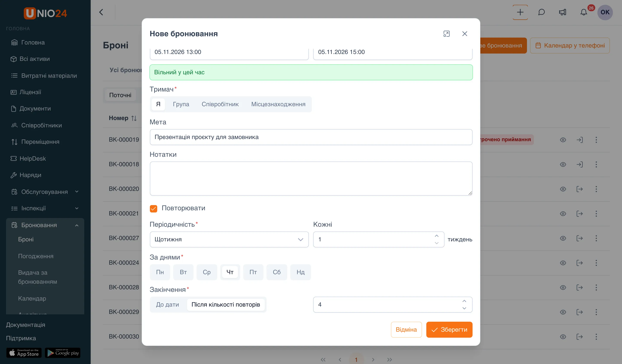Open more options for BK-000027
The height and width of the screenshot is (364, 622).
(x=596, y=238)
